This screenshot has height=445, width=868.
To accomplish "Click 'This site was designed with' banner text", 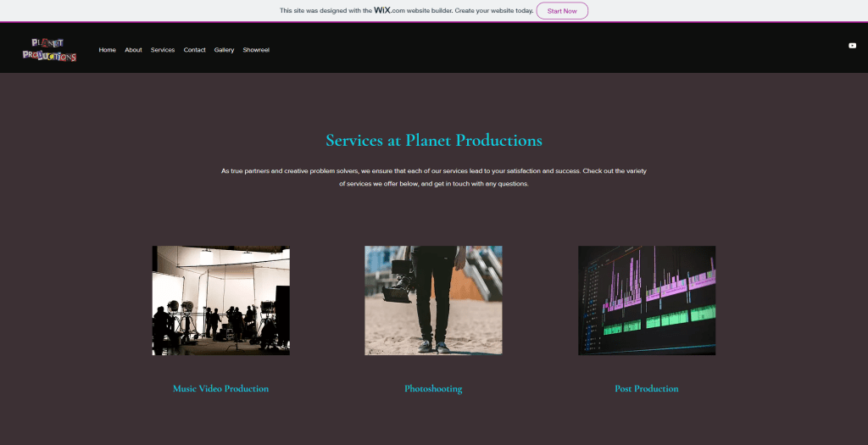I will tap(325, 11).
